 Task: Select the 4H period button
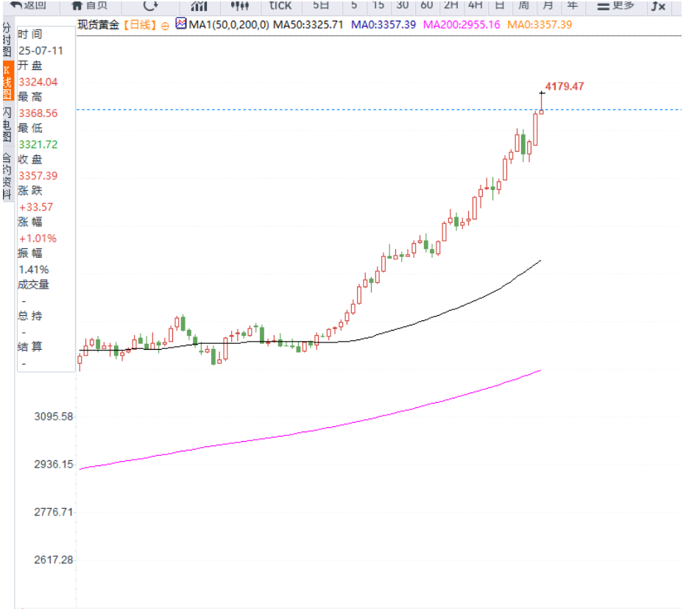[x=475, y=6]
